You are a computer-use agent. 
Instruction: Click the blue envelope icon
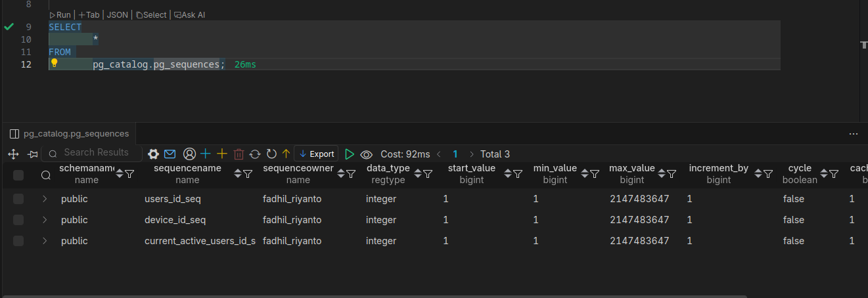click(x=170, y=154)
